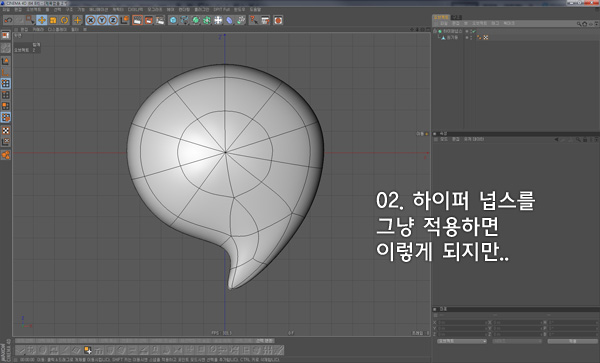Open the 선택 main menu

coord(57,10)
